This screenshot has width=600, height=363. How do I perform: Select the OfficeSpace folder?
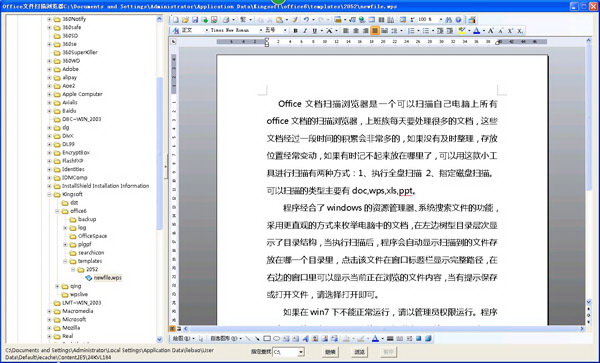[92, 236]
